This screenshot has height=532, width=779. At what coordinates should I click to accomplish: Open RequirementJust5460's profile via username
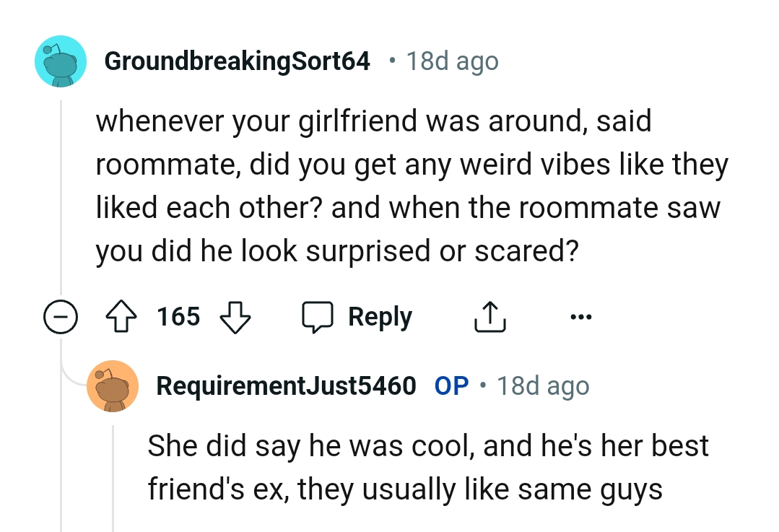(285, 385)
